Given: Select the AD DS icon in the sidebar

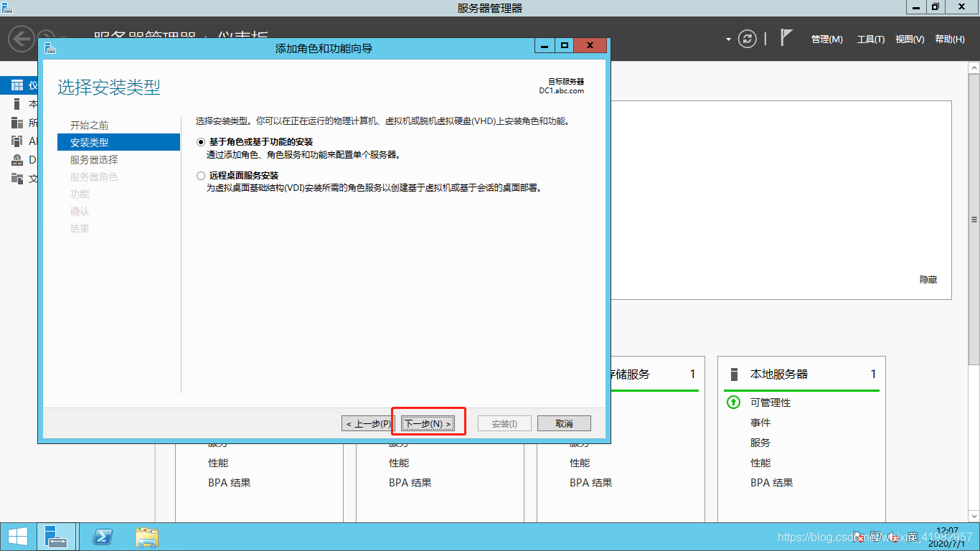Looking at the screenshot, I should point(17,141).
